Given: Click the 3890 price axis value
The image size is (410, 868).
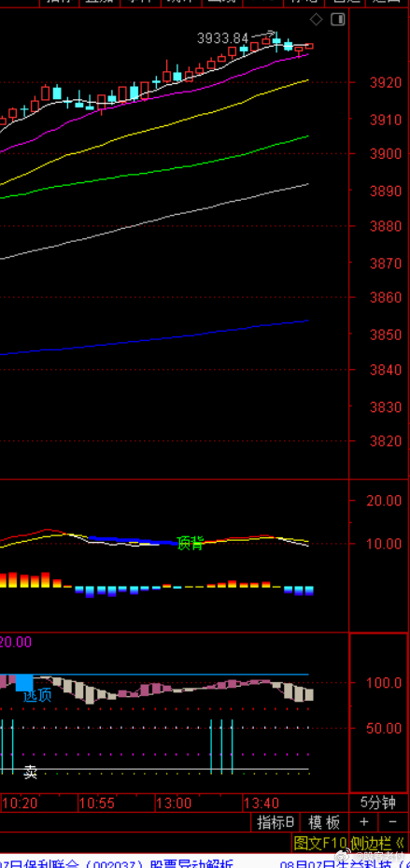Looking at the screenshot, I should click(385, 191).
